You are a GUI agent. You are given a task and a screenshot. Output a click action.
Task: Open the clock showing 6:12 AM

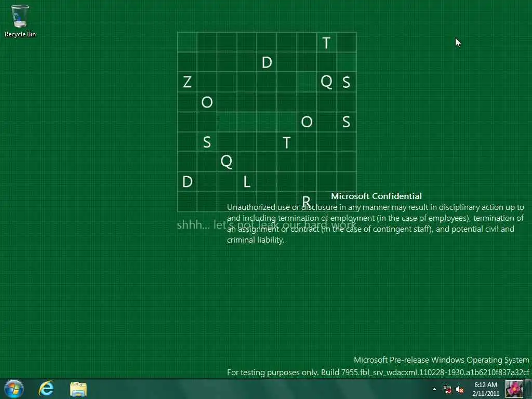click(486, 389)
